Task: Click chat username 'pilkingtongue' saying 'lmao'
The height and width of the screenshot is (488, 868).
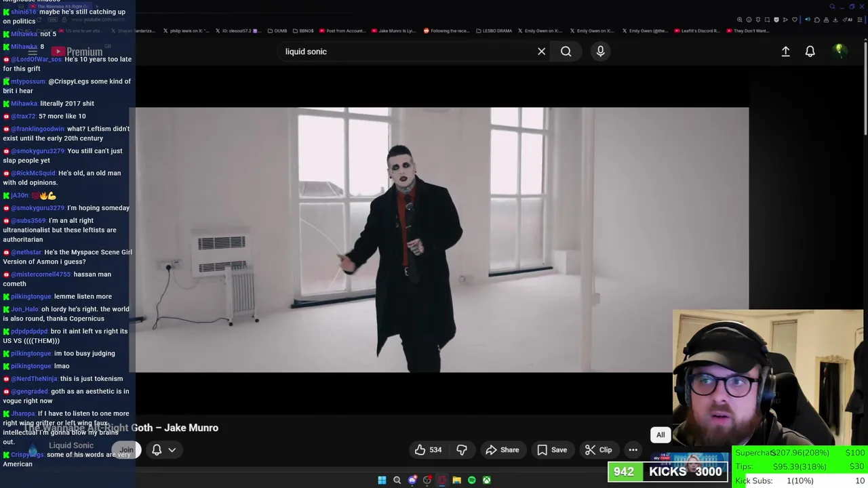Action: click(x=31, y=366)
